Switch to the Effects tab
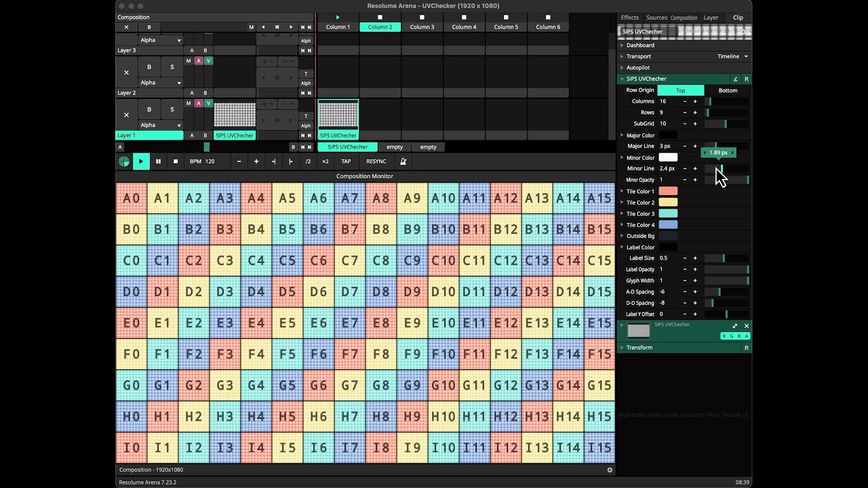The width and height of the screenshot is (868, 488). click(x=630, y=18)
